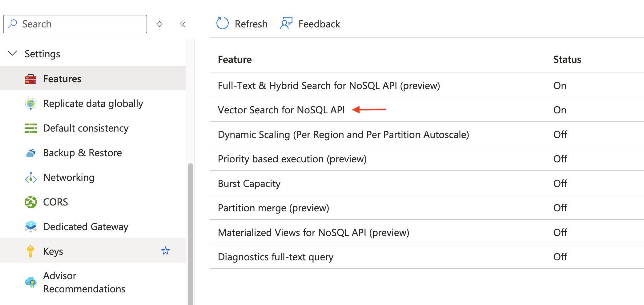This screenshot has width=644, height=305.
Task: Click the Refresh button
Action: click(242, 23)
